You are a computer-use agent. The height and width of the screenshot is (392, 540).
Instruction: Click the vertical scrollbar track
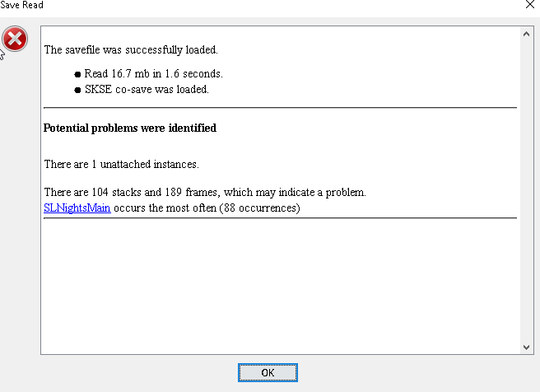tap(526, 190)
